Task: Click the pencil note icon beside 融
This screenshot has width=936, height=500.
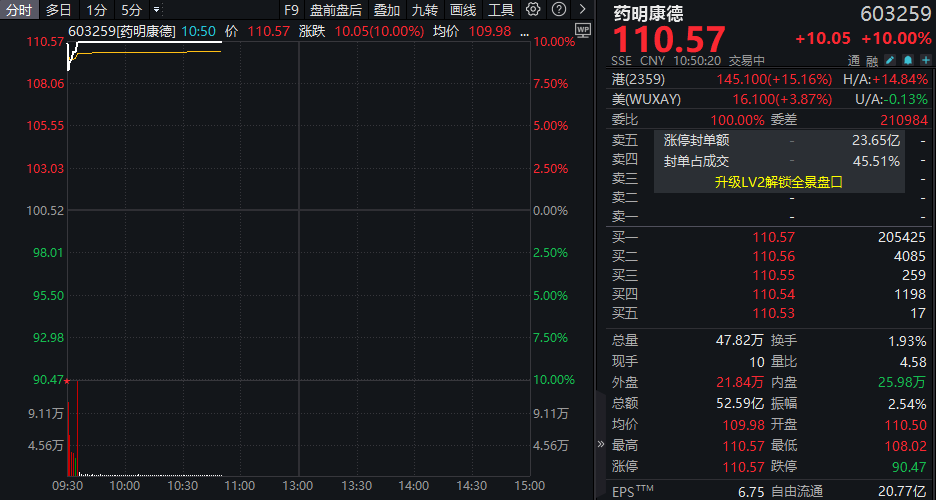Action: coord(890,61)
